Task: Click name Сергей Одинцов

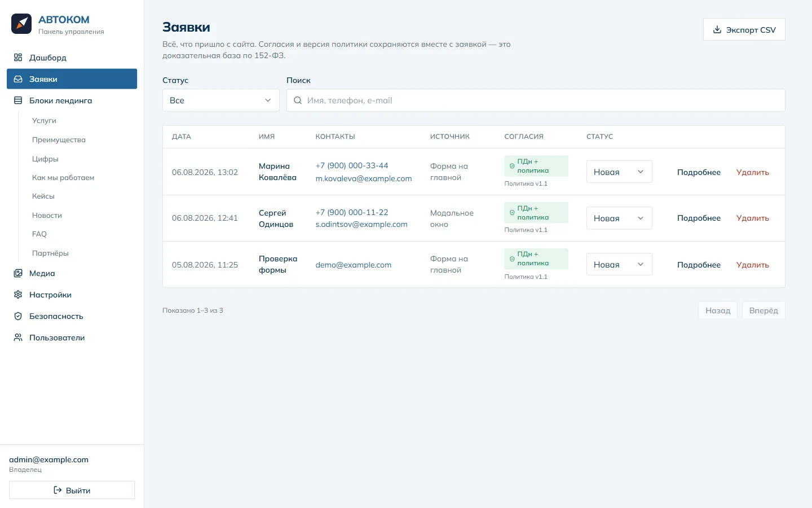Action: [x=276, y=218]
